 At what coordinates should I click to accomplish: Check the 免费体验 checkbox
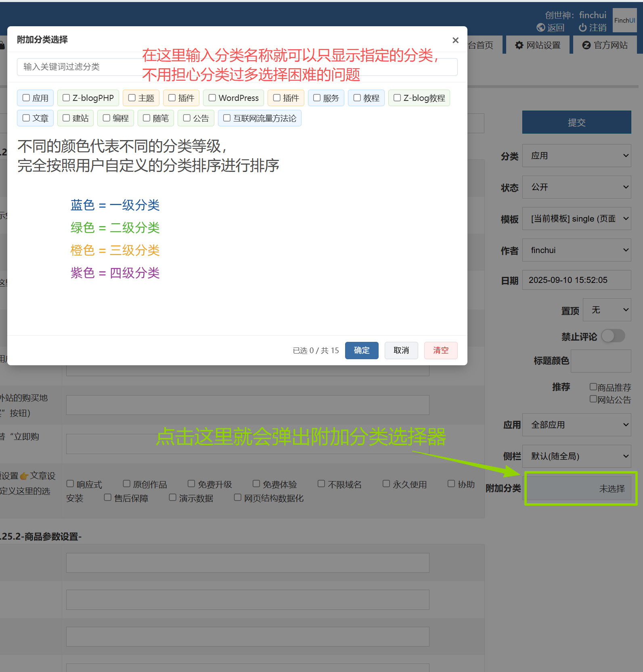pos(256,484)
